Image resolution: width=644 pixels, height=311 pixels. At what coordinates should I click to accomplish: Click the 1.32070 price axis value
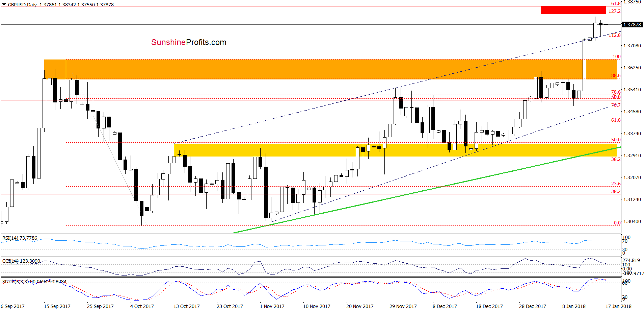[x=632, y=177]
